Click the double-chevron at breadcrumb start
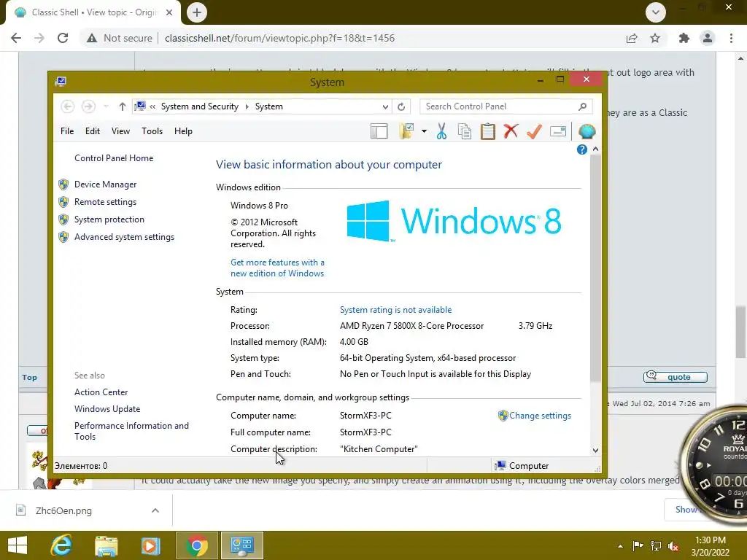 click(152, 106)
